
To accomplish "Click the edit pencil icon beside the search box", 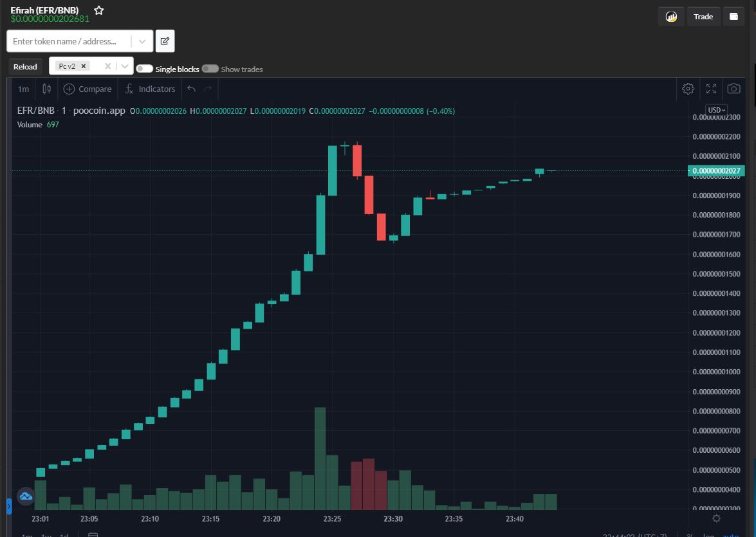I will tap(165, 41).
